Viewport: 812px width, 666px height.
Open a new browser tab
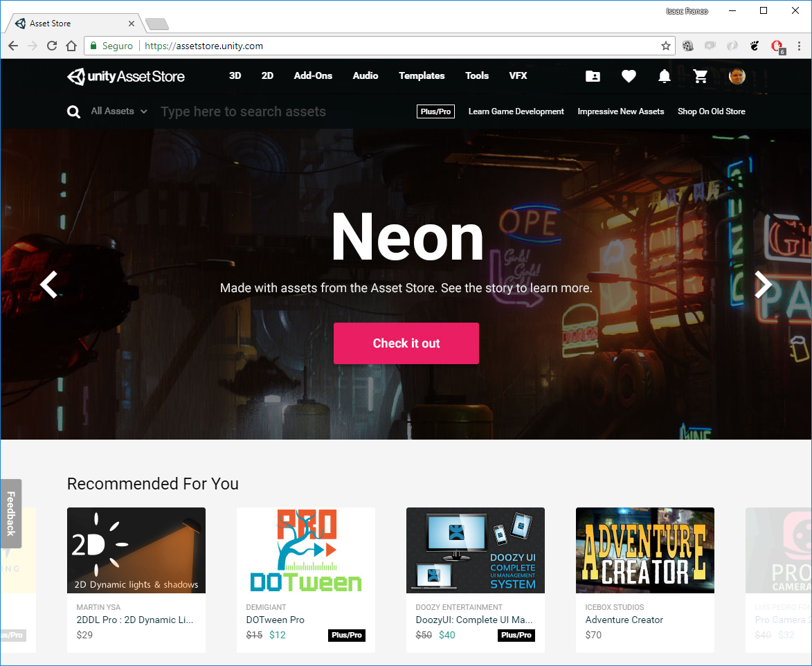pyautogui.click(x=157, y=24)
